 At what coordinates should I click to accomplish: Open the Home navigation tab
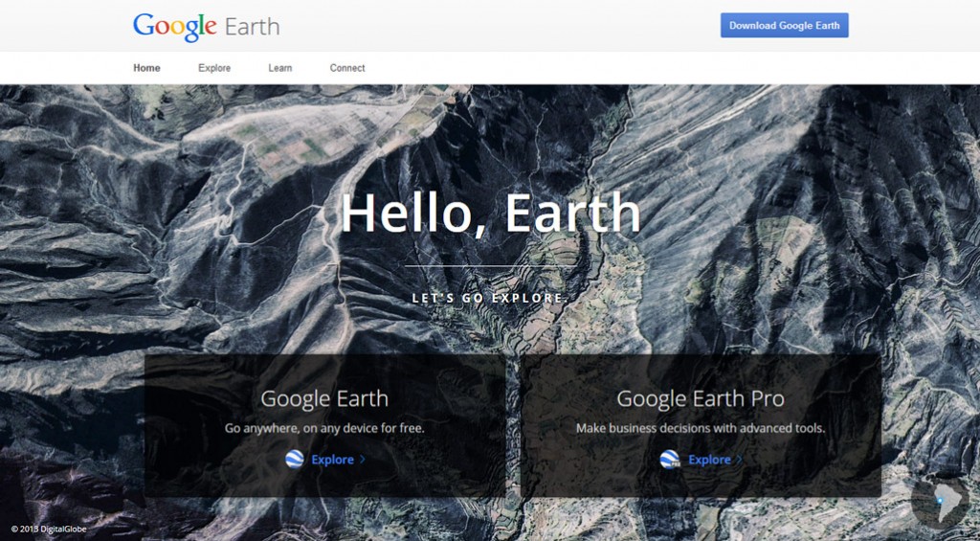[146, 68]
